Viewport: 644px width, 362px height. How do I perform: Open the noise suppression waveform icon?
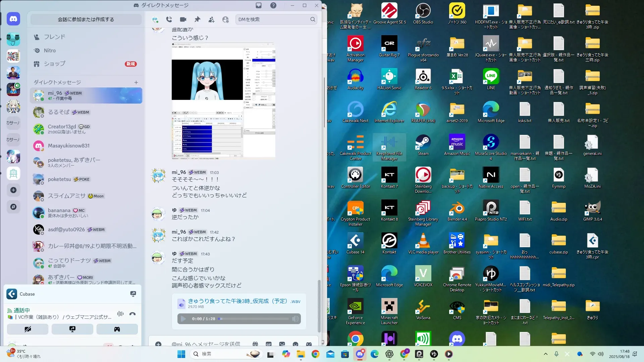[120, 314]
